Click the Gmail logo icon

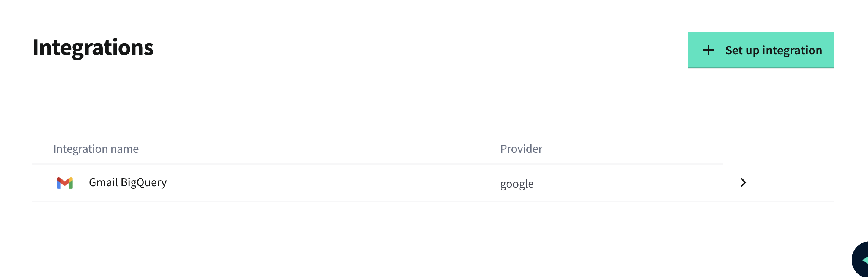pyautogui.click(x=65, y=183)
